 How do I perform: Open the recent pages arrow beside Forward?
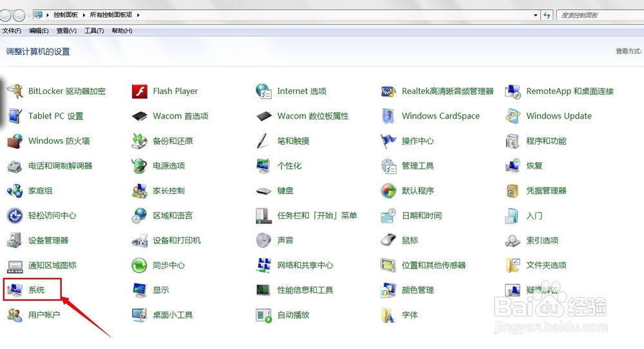click(x=29, y=15)
